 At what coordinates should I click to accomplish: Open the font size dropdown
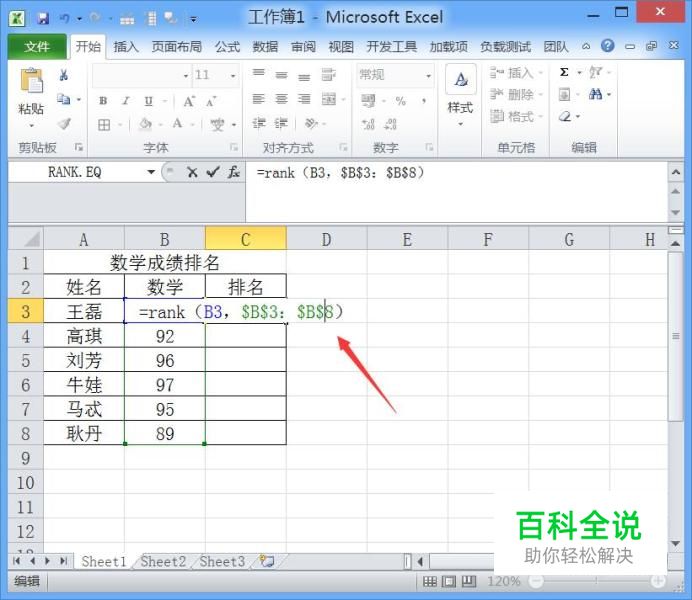(x=233, y=75)
